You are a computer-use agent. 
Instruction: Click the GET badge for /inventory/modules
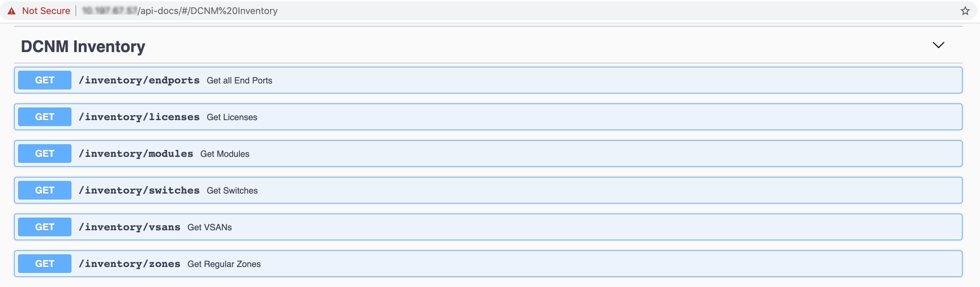44,153
